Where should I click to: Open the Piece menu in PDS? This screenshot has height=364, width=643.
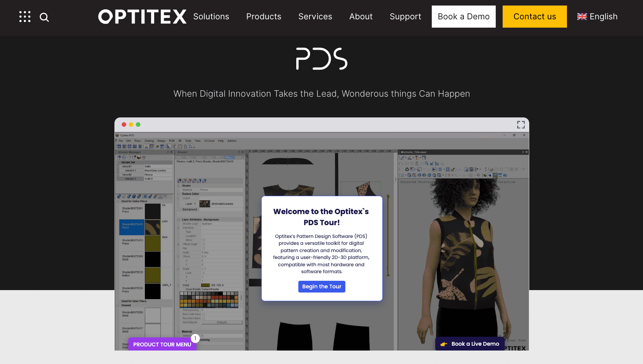pyautogui.click(x=138, y=141)
